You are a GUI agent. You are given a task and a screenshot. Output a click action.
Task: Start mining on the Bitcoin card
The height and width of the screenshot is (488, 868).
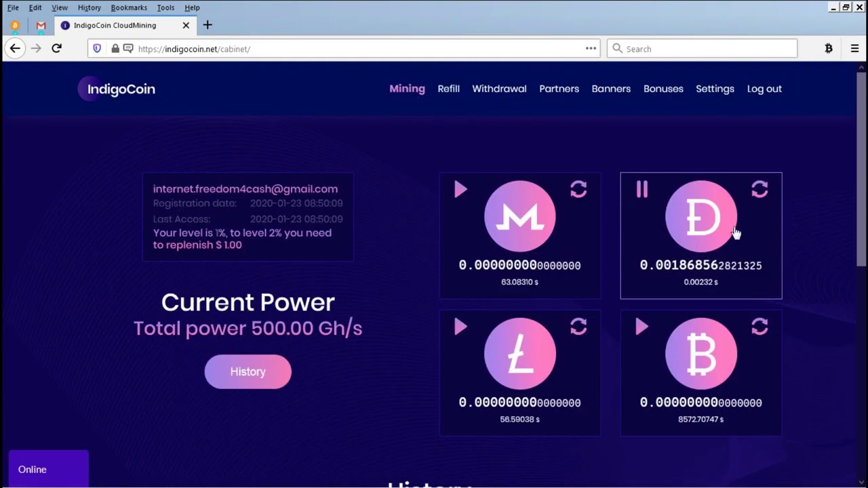(642, 327)
